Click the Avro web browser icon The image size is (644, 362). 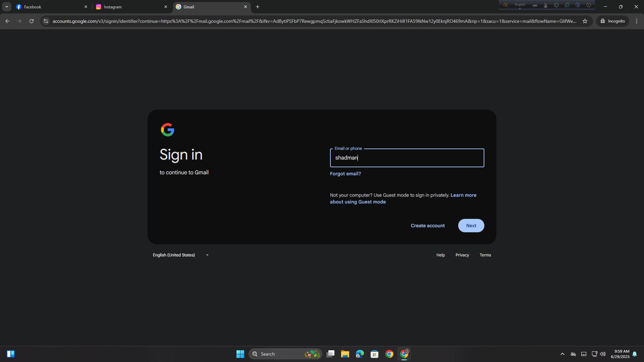[567, 5]
